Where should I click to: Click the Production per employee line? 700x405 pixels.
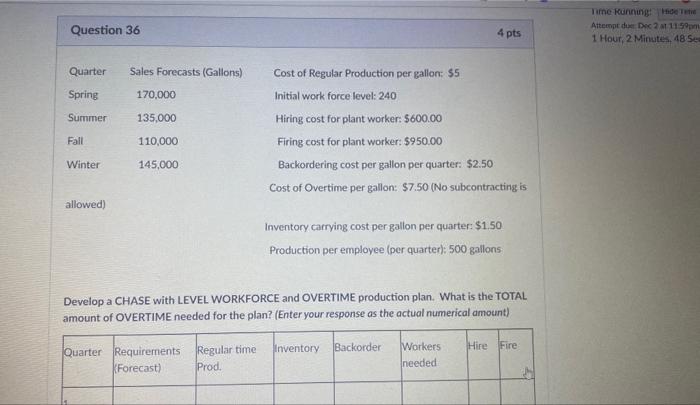(385, 249)
